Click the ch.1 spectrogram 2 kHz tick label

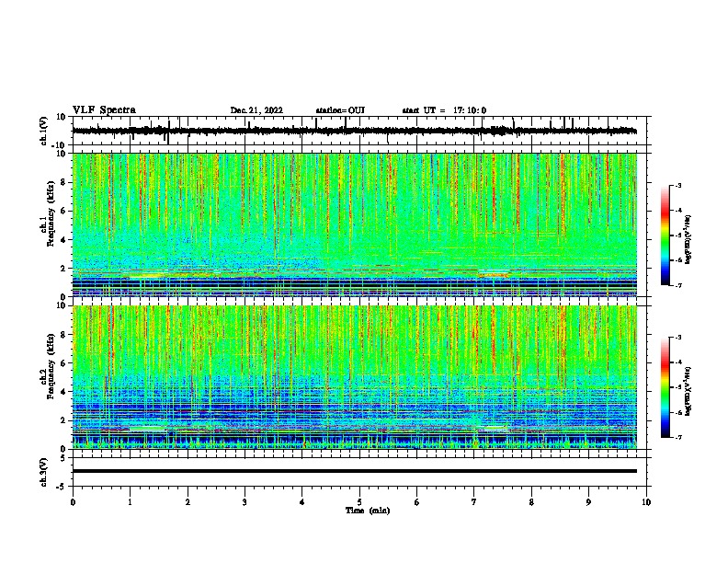click(x=63, y=269)
